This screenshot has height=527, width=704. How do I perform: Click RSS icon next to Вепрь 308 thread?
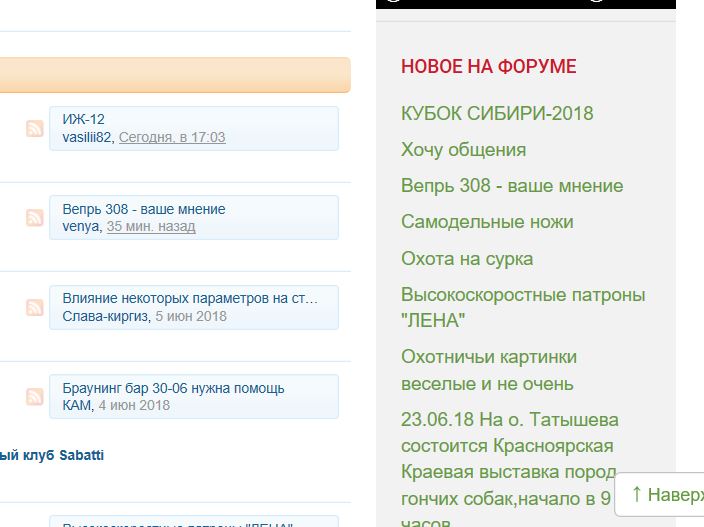coord(35,217)
